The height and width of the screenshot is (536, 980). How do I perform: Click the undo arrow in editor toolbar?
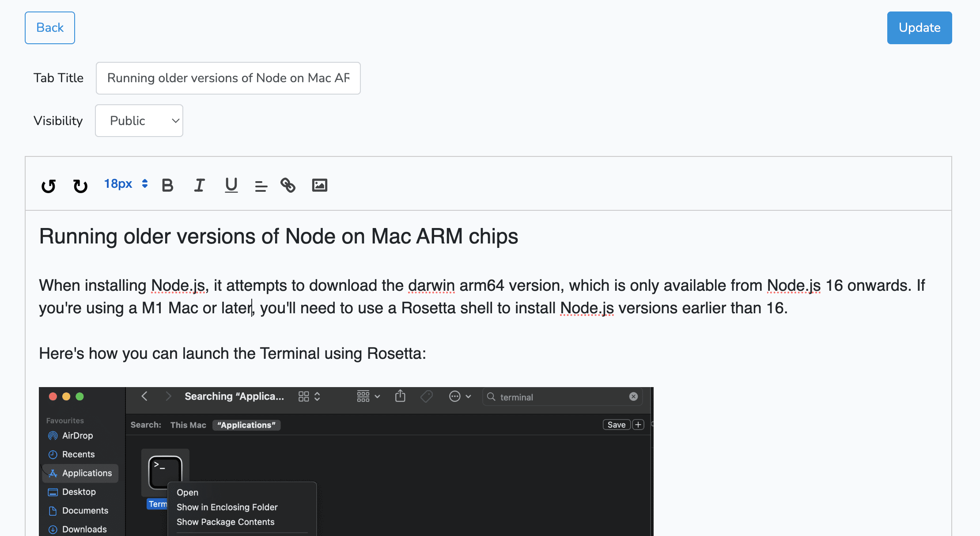(x=49, y=186)
